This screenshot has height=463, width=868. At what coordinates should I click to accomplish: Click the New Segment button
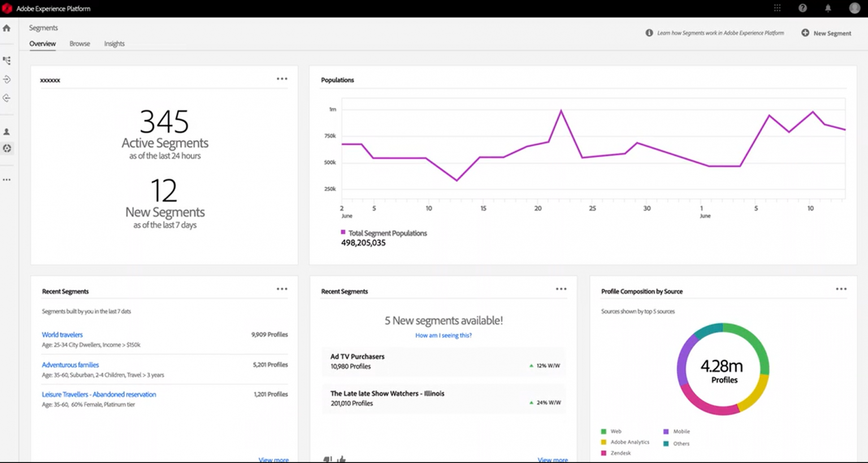[826, 33]
